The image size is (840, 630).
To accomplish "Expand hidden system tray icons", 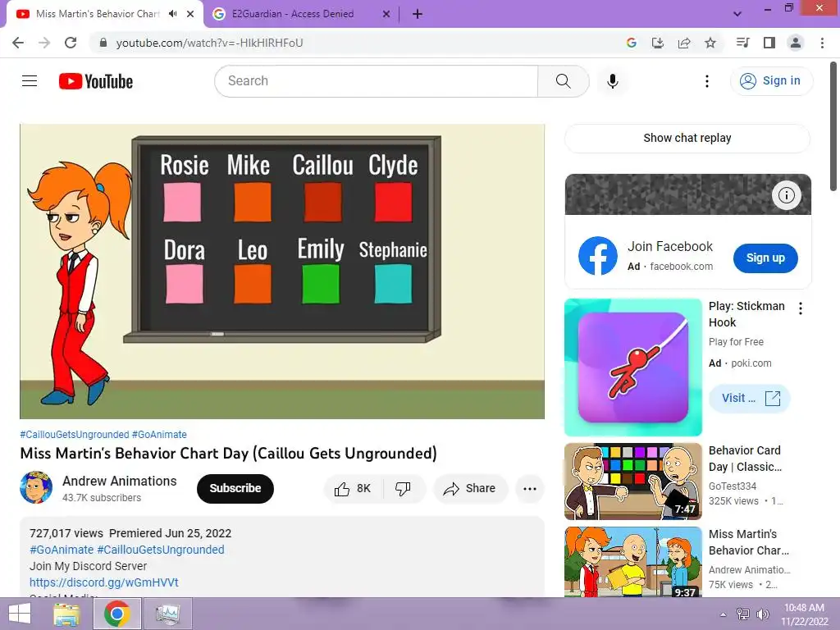I will (x=723, y=614).
